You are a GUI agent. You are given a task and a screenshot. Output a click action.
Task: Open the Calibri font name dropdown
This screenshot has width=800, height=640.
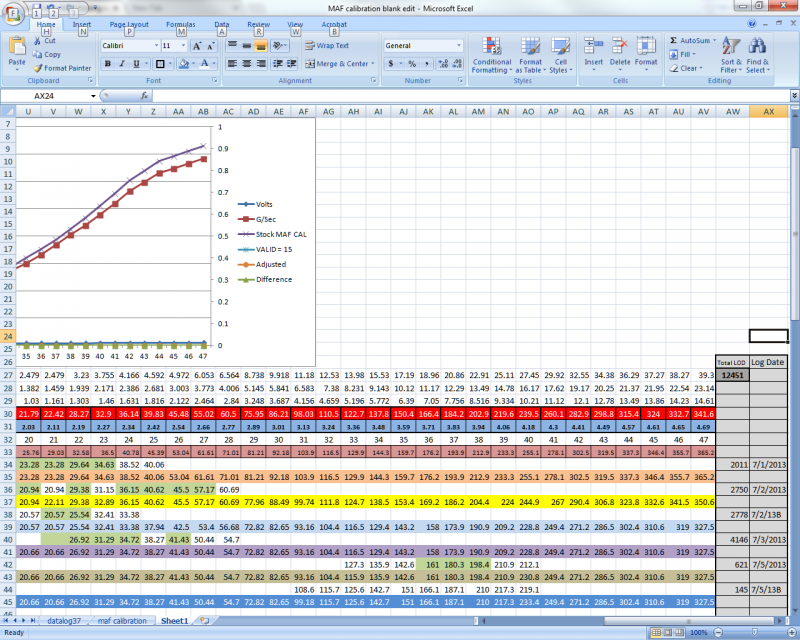[156, 46]
